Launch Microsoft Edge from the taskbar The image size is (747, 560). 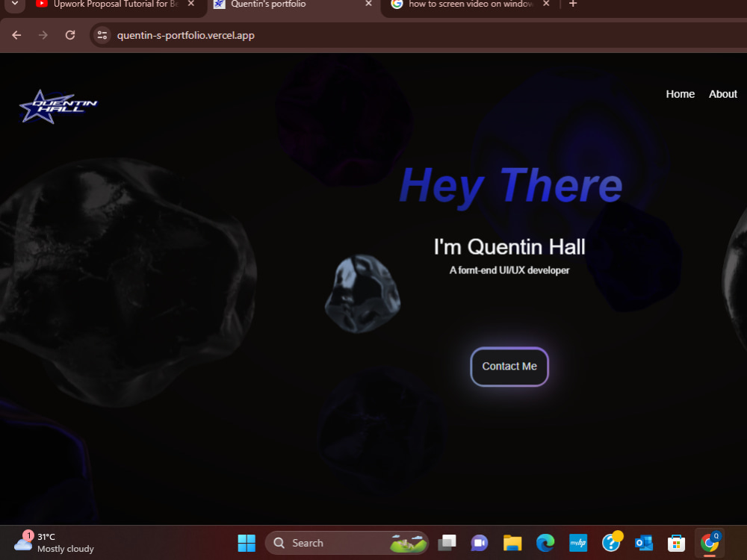(x=545, y=543)
